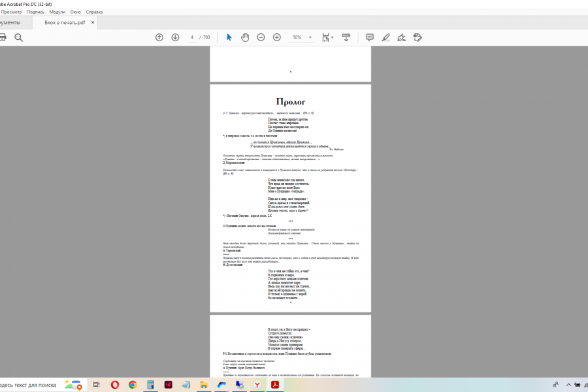Show hidden system tray icons

(x=568, y=385)
